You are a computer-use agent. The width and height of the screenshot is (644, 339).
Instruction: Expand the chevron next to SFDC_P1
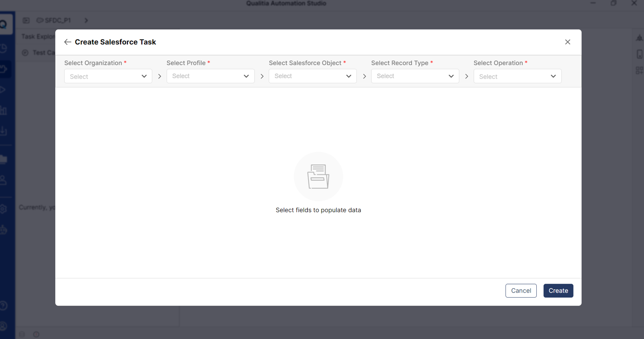click(x=86, y=20)
